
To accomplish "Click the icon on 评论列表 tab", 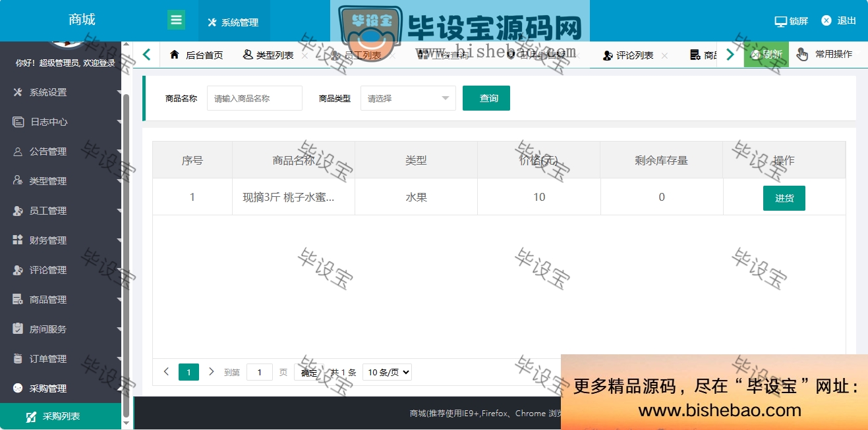I will click(608, 55).
